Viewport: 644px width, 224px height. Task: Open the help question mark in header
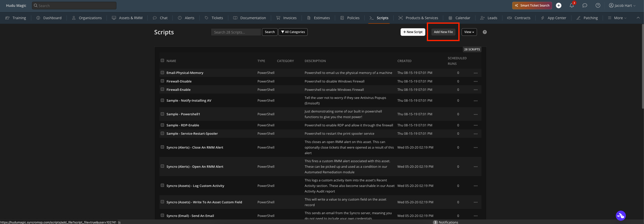click(598, 6)
